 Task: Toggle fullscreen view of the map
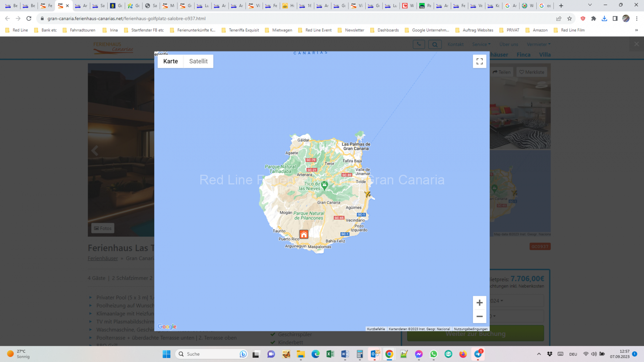pyautogui.click(x=479, y=61)
